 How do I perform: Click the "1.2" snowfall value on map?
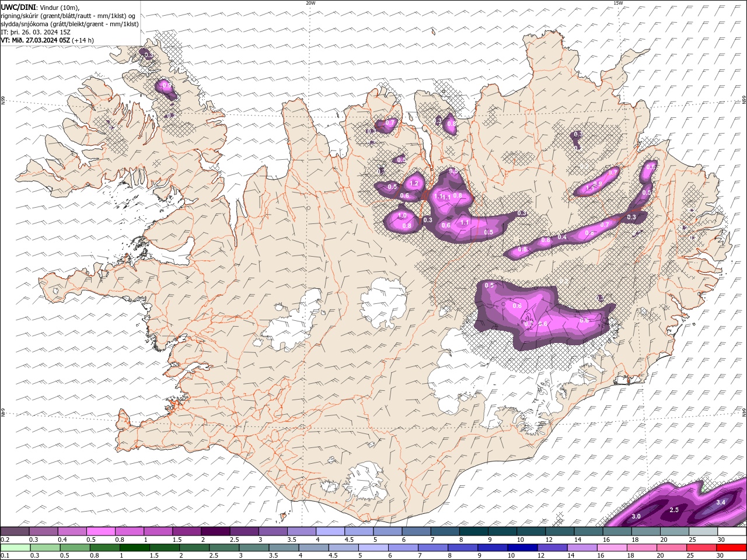click(x=414, y=184)
